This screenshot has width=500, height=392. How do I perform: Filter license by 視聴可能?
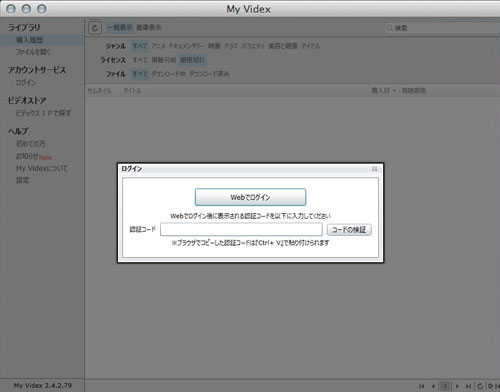click(x=163, y=60)
